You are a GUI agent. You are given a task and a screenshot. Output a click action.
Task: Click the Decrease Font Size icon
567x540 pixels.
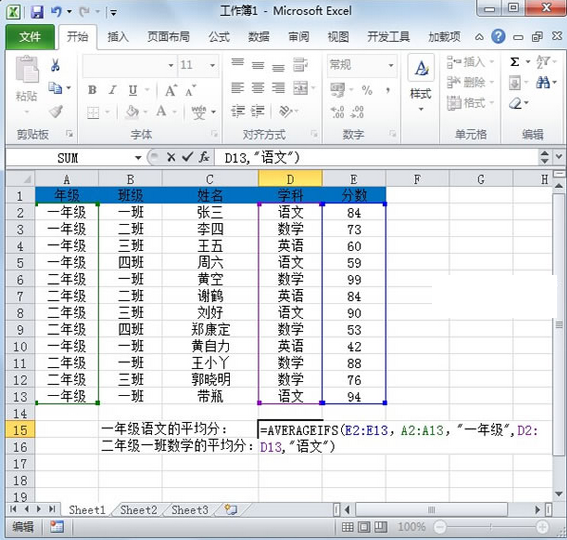pos(190,90)
